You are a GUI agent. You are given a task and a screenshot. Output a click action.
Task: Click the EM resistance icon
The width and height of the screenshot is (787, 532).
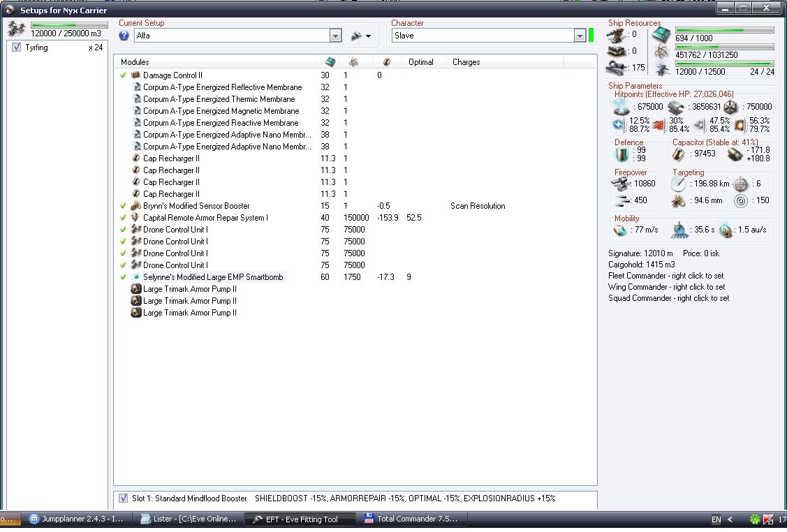[619, 124]
